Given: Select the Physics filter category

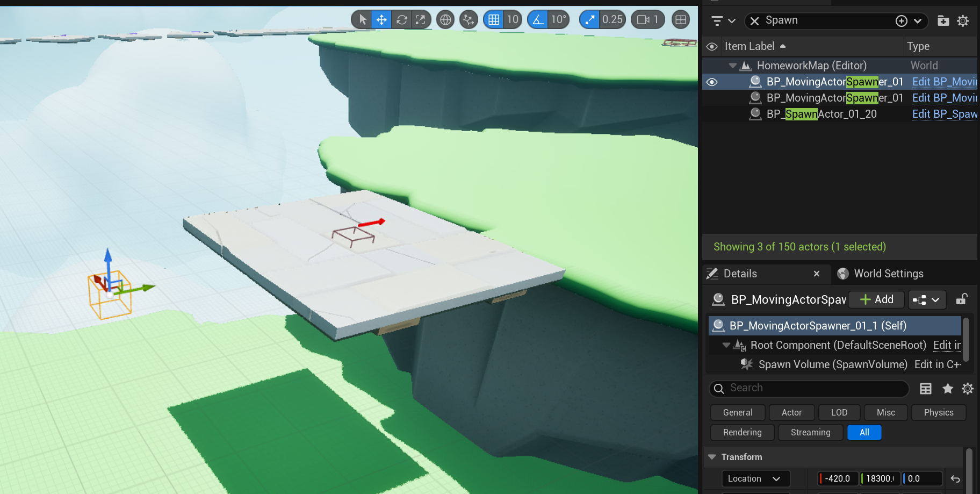Looking at the screenshot, I should (939, 412).
